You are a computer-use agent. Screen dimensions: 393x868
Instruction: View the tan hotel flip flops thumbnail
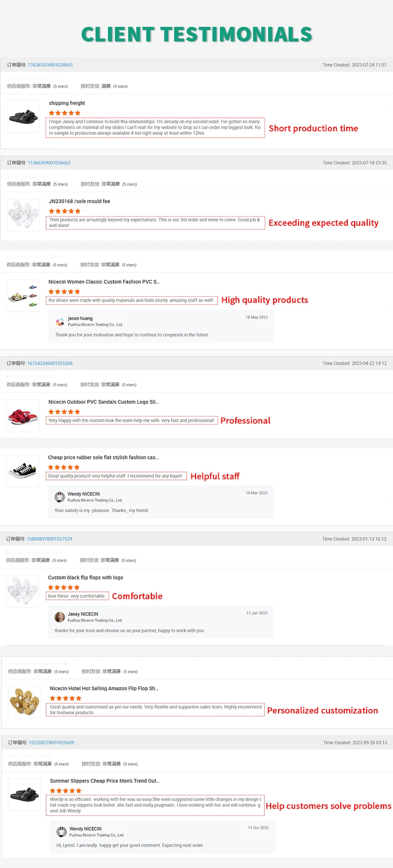[24, 701]
